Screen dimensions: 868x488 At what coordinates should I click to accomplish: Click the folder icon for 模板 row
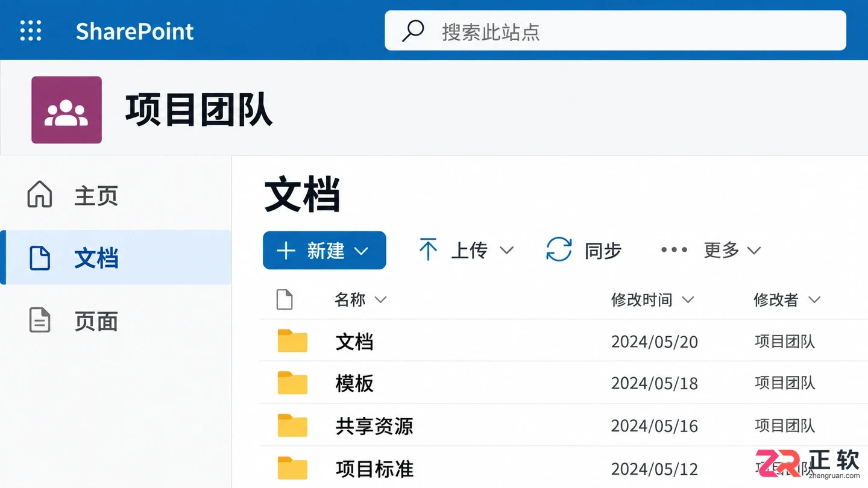[292, 383]
